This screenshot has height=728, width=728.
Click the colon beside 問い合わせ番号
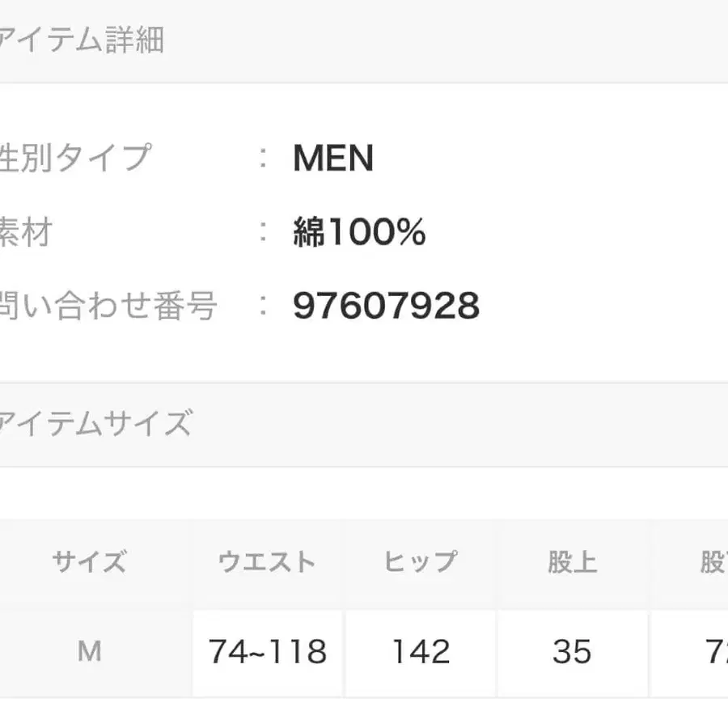(x=263, y=307)
